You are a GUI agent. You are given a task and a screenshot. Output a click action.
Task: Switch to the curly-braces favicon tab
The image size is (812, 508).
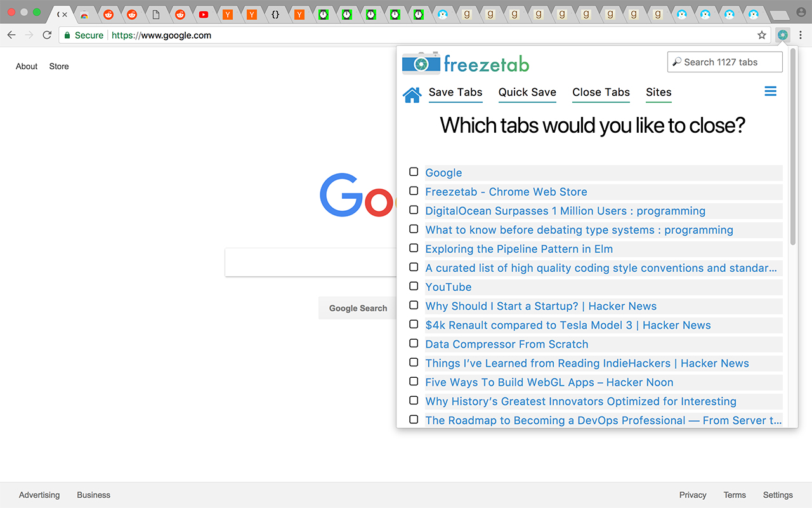coord(275,14)
